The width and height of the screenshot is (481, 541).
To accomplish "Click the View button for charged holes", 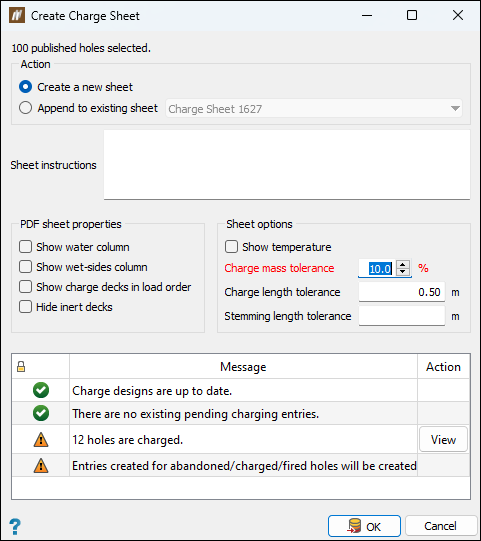I will pyautogui.click(x=443, y=440).
